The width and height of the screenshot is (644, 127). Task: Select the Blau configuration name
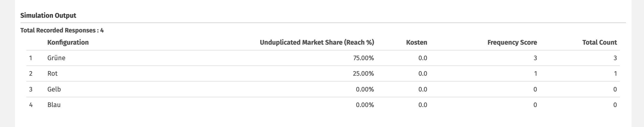pos(54,105)
